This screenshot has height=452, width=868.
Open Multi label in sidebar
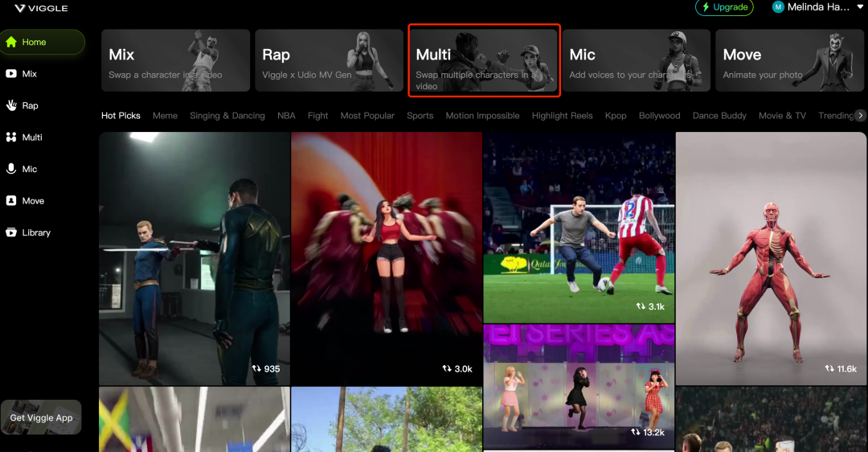tap(32, 138)
